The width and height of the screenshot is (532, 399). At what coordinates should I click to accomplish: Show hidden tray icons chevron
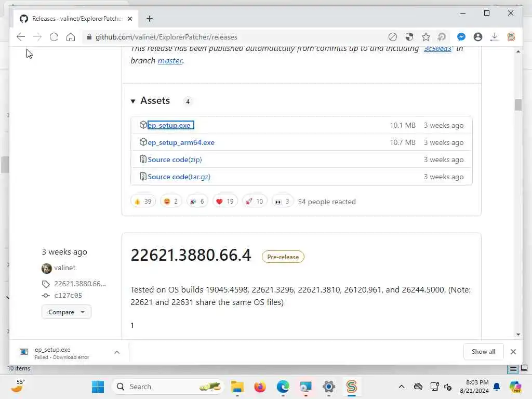[402, 387]
